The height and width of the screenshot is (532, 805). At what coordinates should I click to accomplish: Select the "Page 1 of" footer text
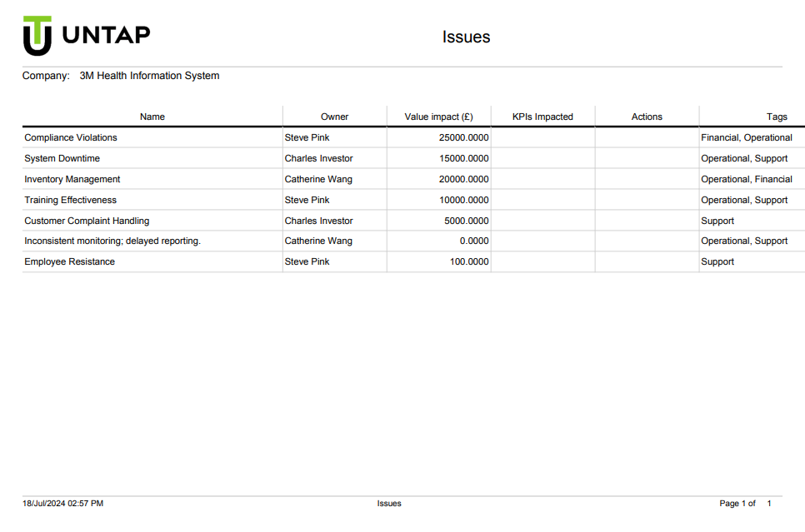click(x=737, y=504)
